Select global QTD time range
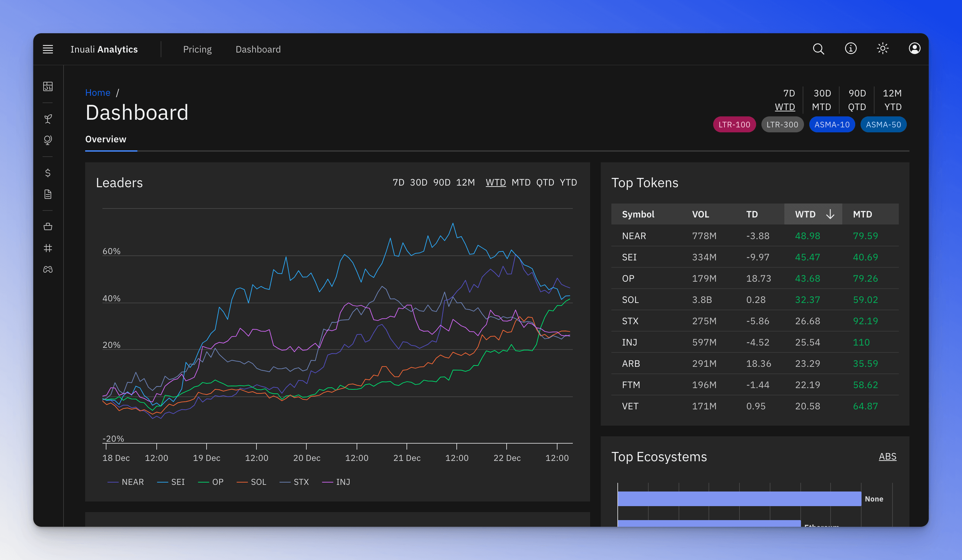This screenshot has height=560, width=962. tap(857, 107)
